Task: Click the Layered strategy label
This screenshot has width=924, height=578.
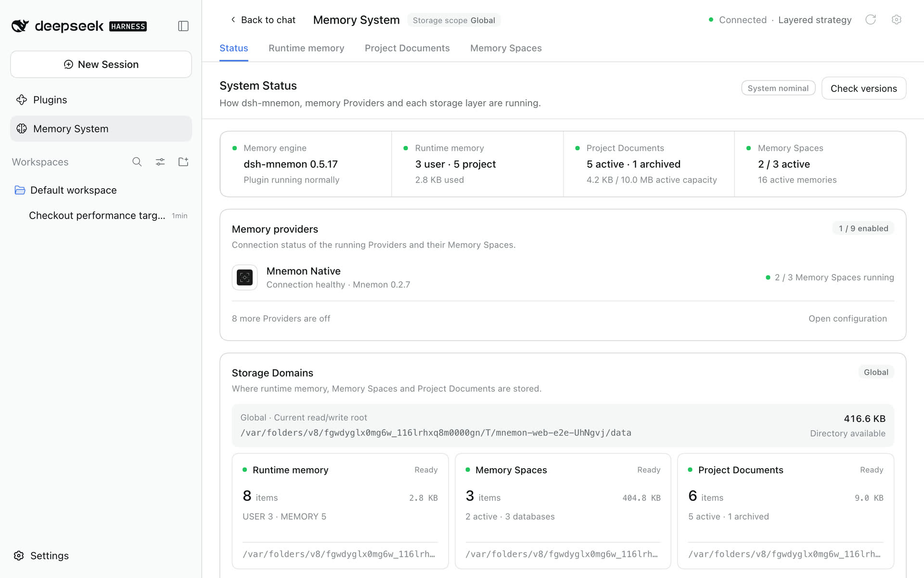Action: tap(815, 20)
